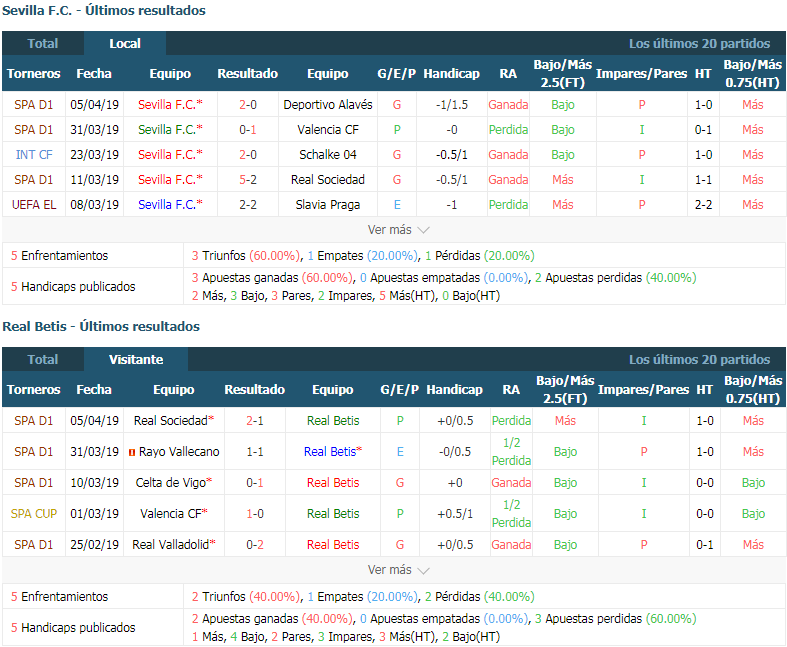Screen dimensions: 787x647
Task: Click INT CF tournament label
Action: click(x=34, y=155)
